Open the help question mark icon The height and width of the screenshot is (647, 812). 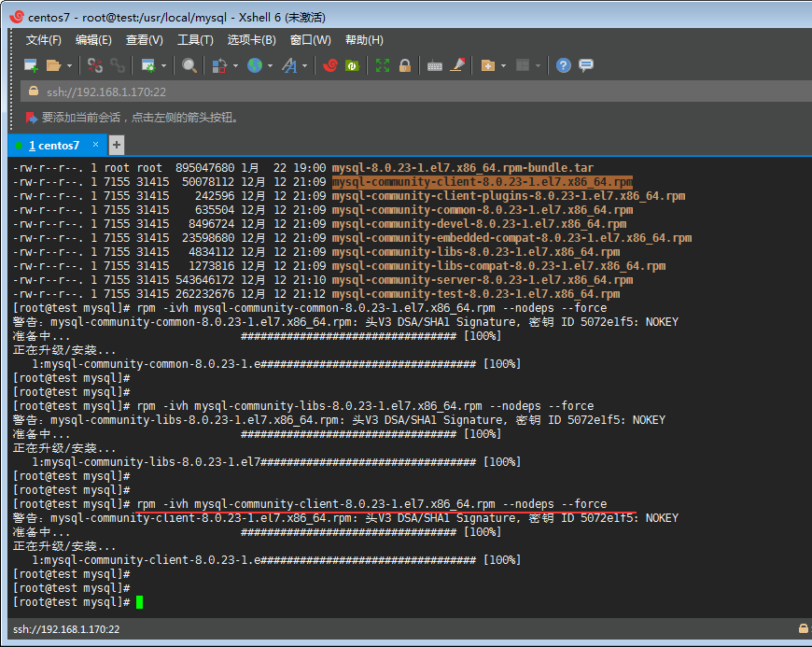tap(563, 65)
